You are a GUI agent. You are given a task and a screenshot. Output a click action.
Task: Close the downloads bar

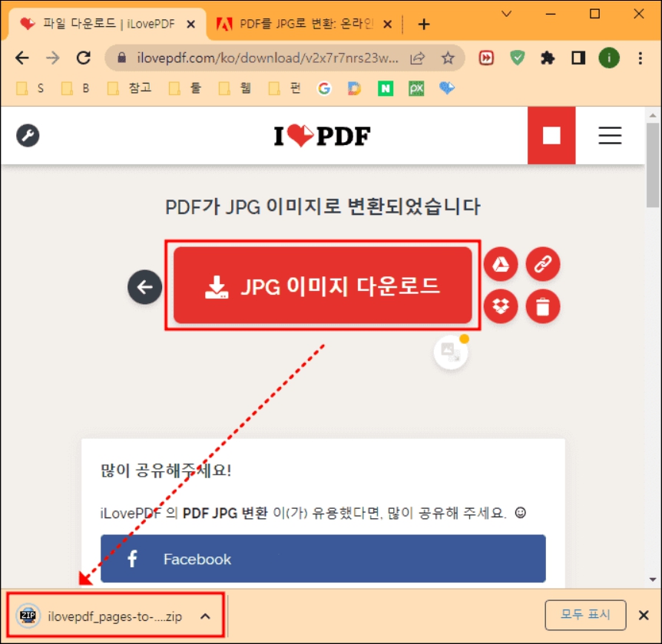[644, 616]
